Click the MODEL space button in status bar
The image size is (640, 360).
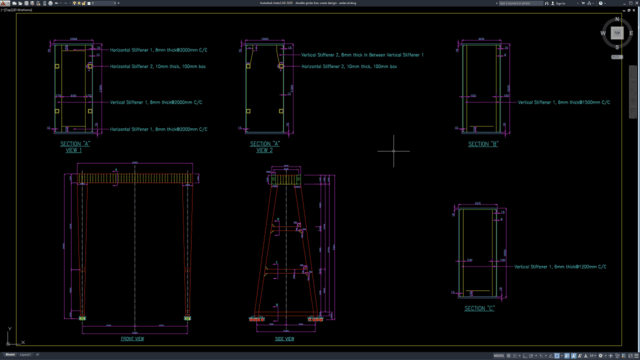tap(499, 356)
